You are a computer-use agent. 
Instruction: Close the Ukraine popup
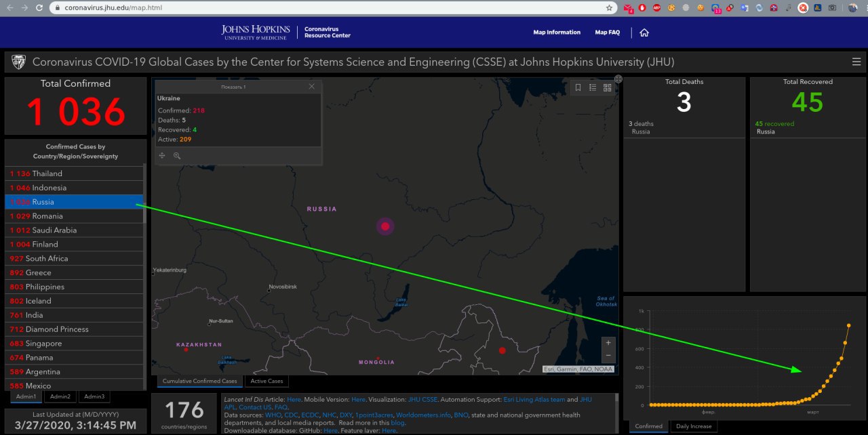312,87
